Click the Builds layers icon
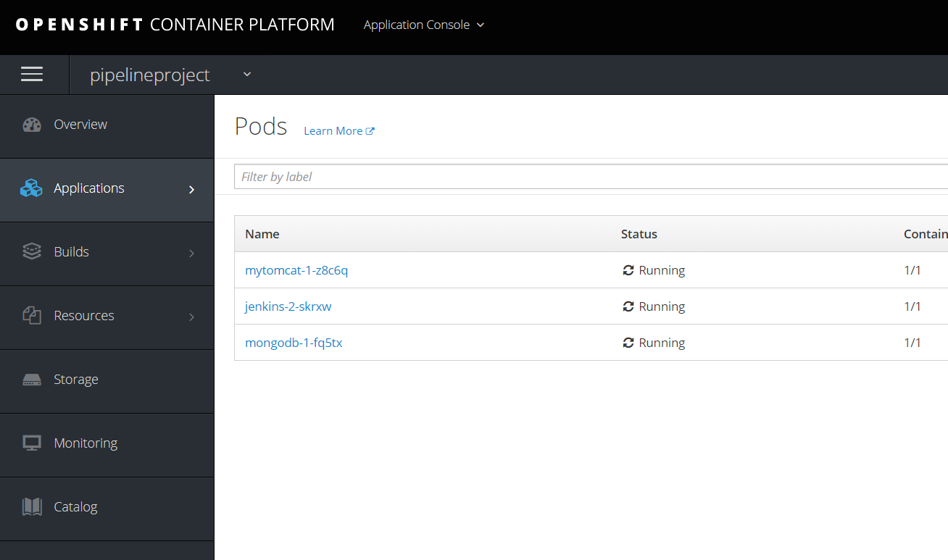 point(32,252)
